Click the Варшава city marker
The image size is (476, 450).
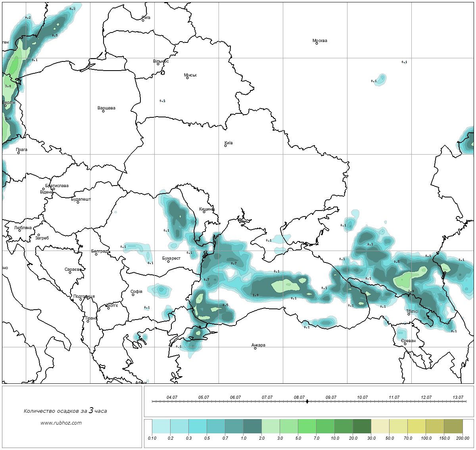click(103, 111)
